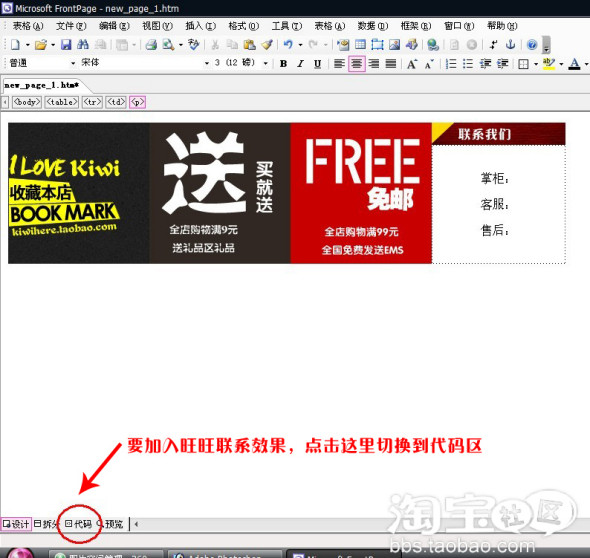
Task: Expand the Open file dropdown arrow
Action: point(53,45)
